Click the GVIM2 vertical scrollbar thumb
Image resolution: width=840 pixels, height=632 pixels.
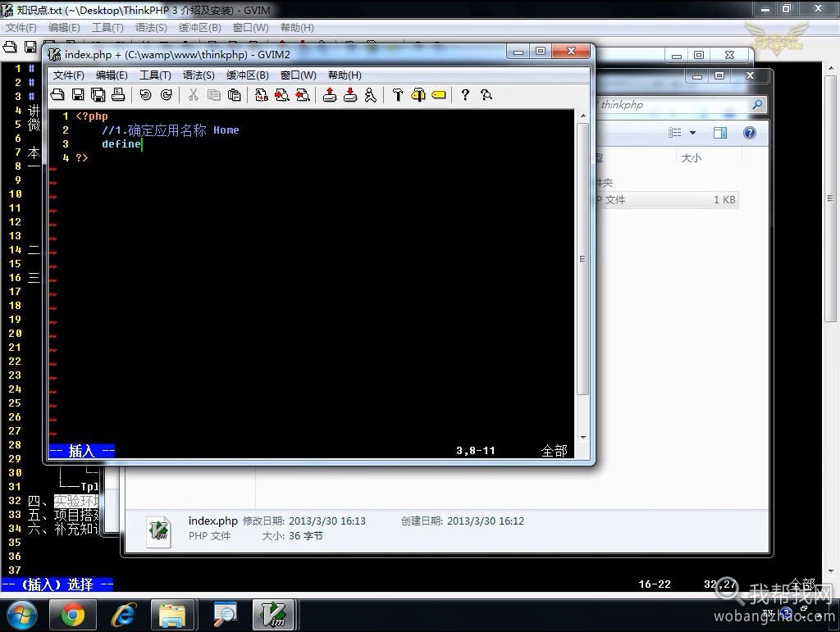coord(583,260)
